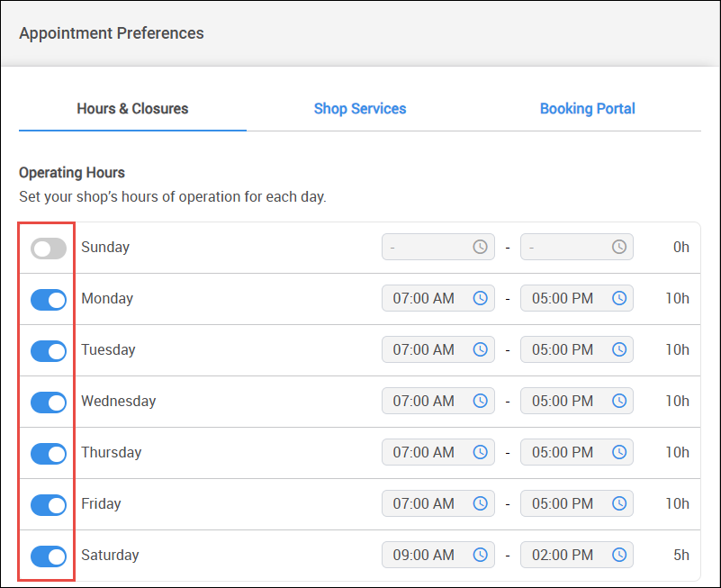Image resolution: width=721 pixels, height=588 pixels.
Task: Open clock picker for Saturday end time
Action: [619, 555]
